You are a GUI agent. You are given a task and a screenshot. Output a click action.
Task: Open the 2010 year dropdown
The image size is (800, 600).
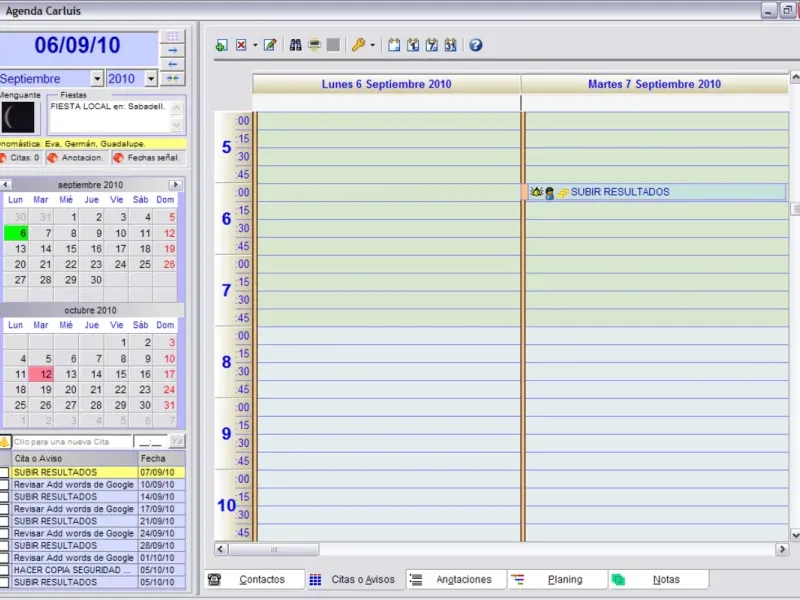coord(150,79)
